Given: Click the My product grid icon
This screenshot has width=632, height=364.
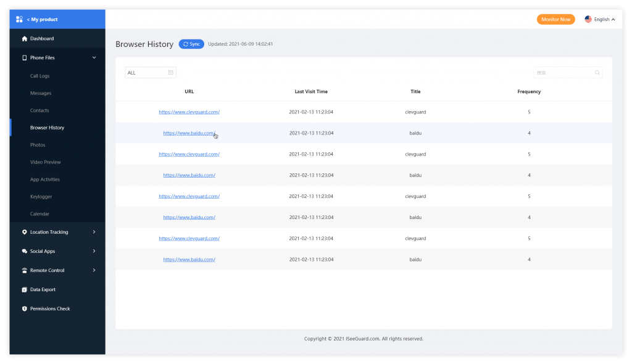Looking at the screenshot, I should point(19,19).
